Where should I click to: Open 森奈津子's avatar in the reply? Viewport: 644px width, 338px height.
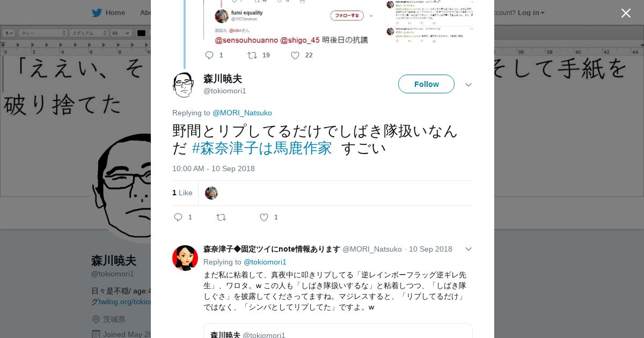[x=185, y=258]
